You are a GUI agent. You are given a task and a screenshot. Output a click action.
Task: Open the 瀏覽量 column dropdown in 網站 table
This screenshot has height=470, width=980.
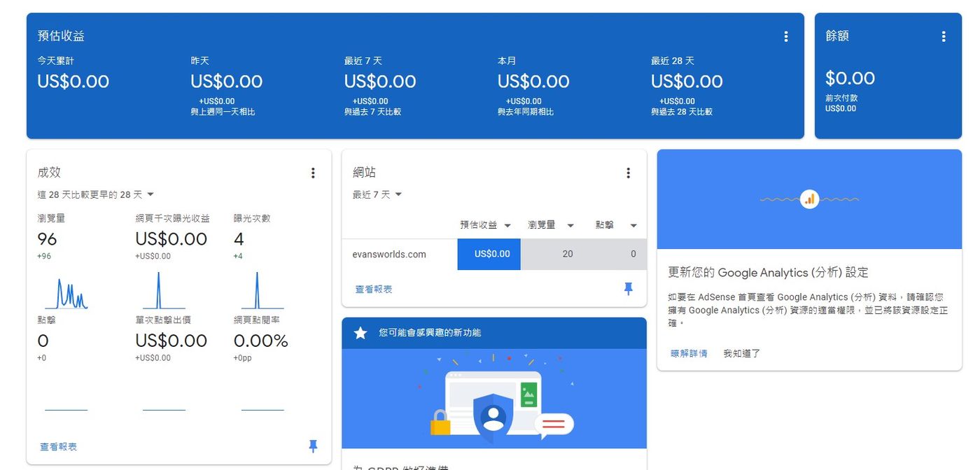(x=570, y=225)
